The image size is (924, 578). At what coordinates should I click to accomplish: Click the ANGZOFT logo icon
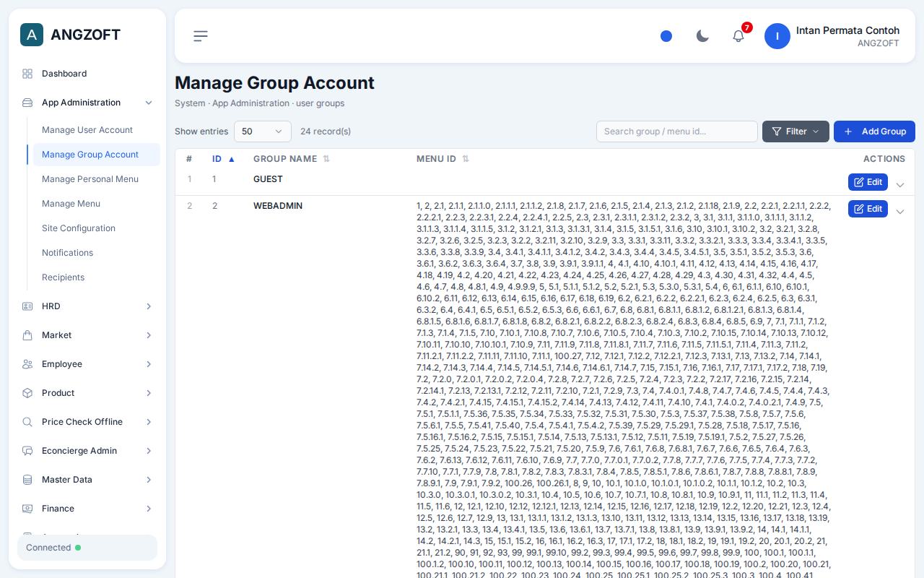pyautogui.click(x=32, y=35)
